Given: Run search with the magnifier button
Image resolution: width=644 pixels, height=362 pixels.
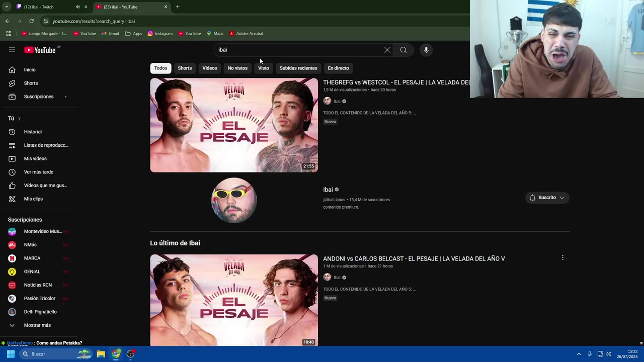Looking at the screenshot, I should tap(404, 50).
